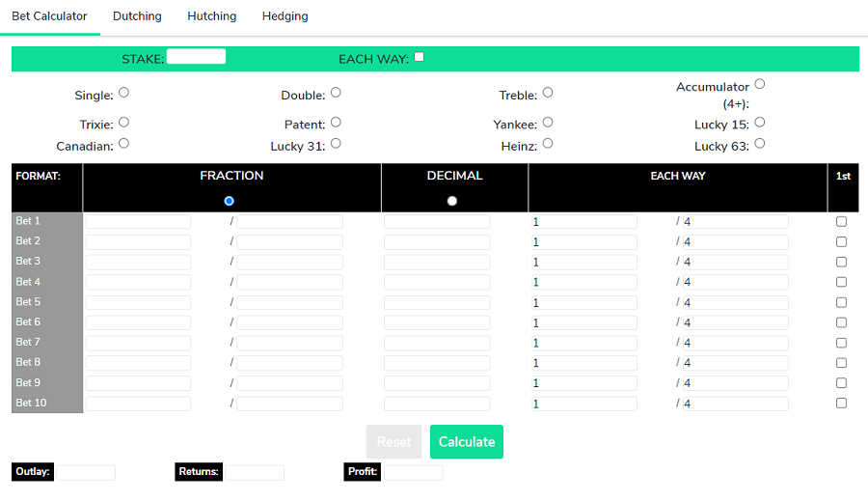Tick the 1st checkbox for Bet 10
This screenshot has height=502, width=868.
click(x=841, y=404)
